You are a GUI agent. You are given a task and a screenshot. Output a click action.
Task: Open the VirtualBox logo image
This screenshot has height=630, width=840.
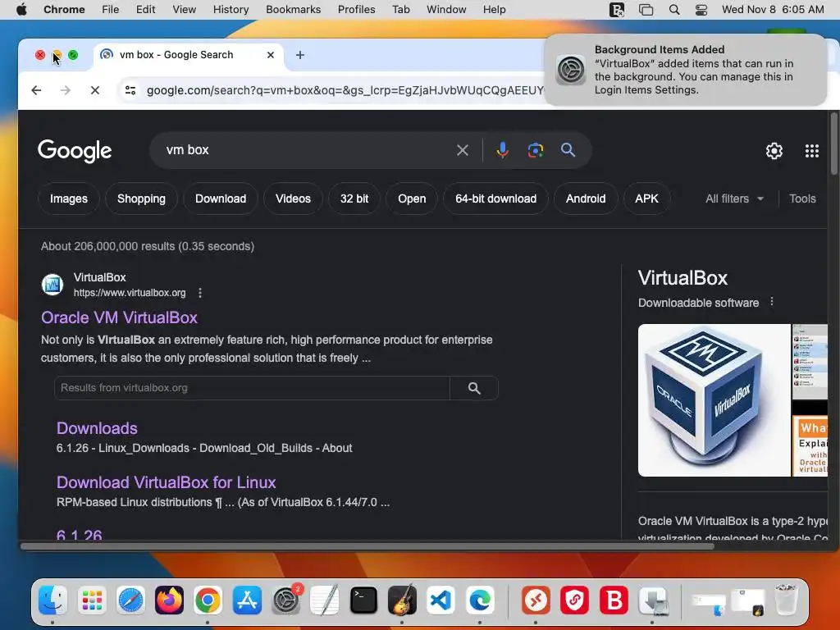tap(714, 400)
